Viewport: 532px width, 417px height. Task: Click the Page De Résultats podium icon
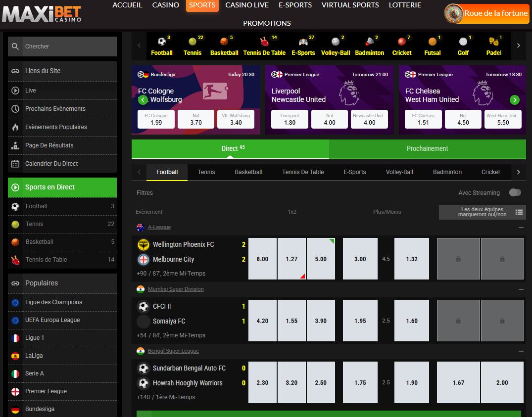(15, 145)
